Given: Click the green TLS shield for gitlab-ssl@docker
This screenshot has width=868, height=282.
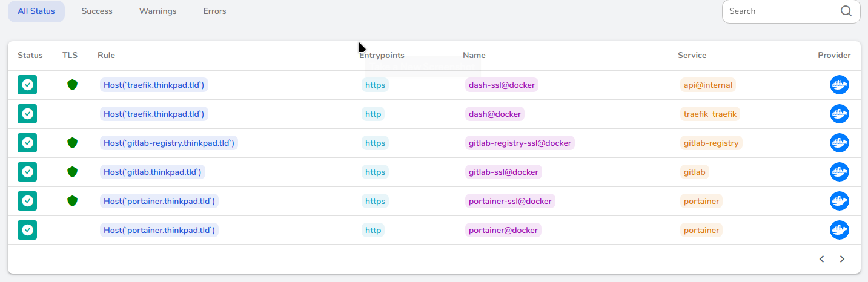Looking at the screenshot, I should coord(72,172).
